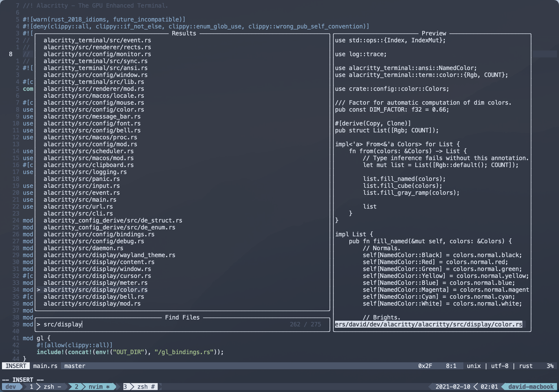Image resolution: width=559 pixels, height=392 pixels.
Task: Select alacritty/src/renderer/mod.rs result
Action: (94, 89)
